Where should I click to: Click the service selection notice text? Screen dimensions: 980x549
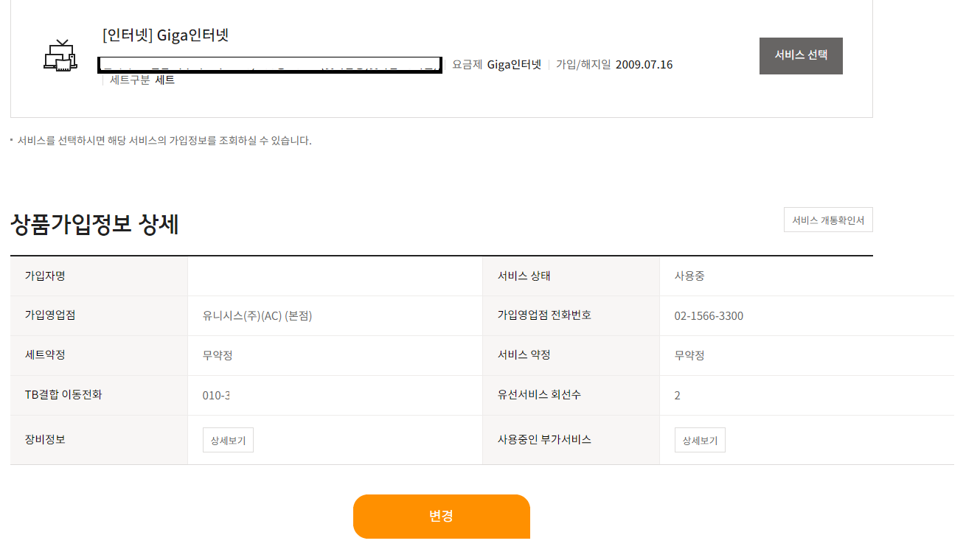164,140
